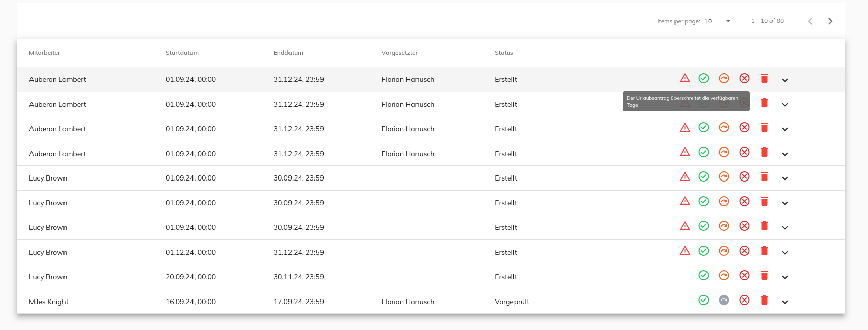Go to the next page of requests

pyautogui.click(x=830, y=21)
